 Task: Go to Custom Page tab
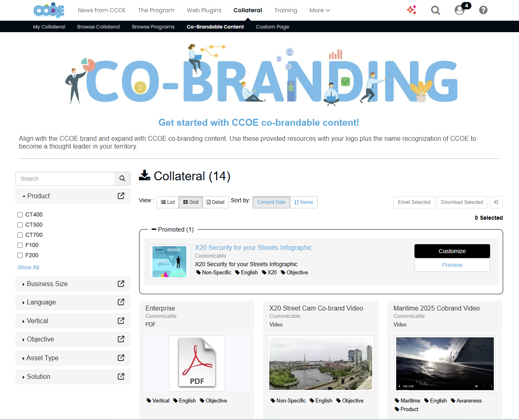(273, 27)
